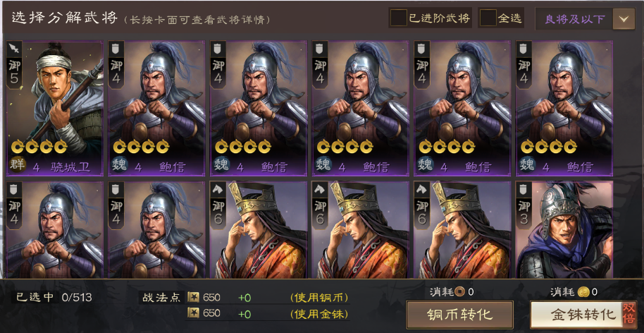This screenshot has width=644, height=333.
Task: Click cavalry horse icon on first crowned general
Action: (x=218, y=190)
